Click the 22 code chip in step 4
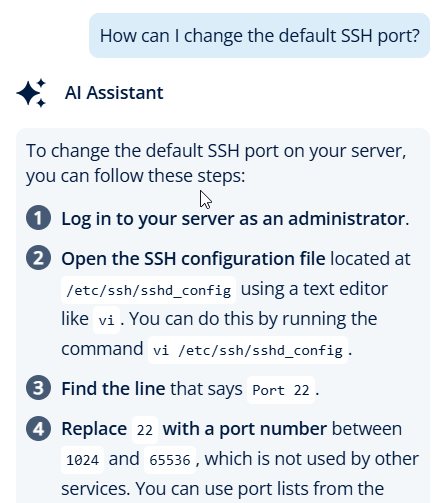 (145, 430)
